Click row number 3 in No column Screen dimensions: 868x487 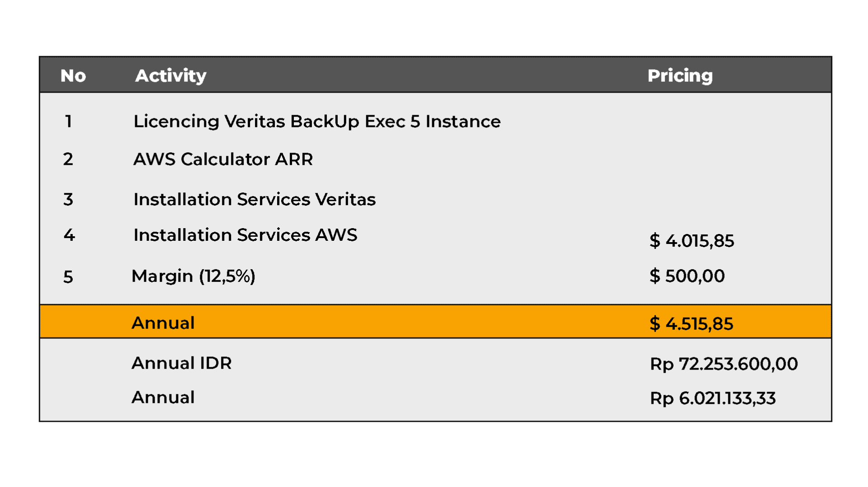point(68,199)
